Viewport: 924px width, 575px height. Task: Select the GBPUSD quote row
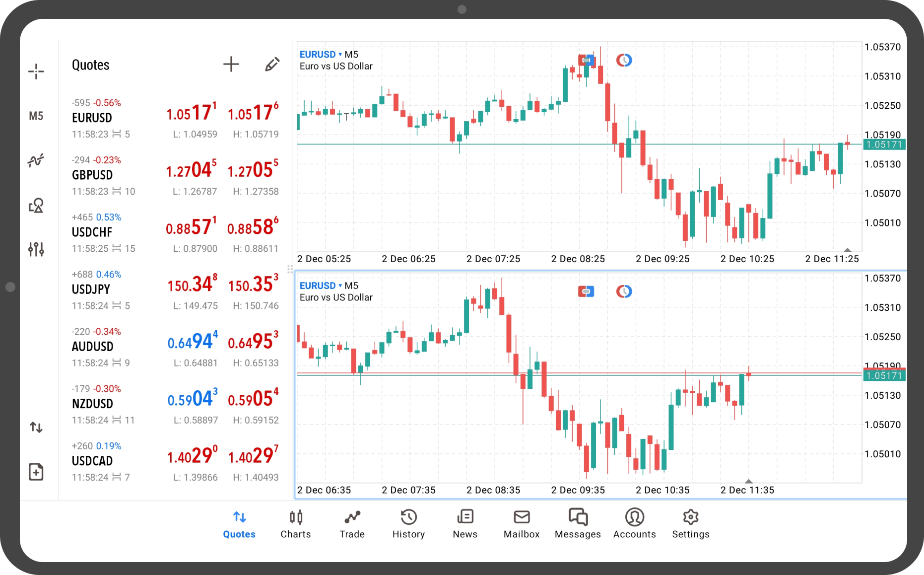[x=175, y=175]
